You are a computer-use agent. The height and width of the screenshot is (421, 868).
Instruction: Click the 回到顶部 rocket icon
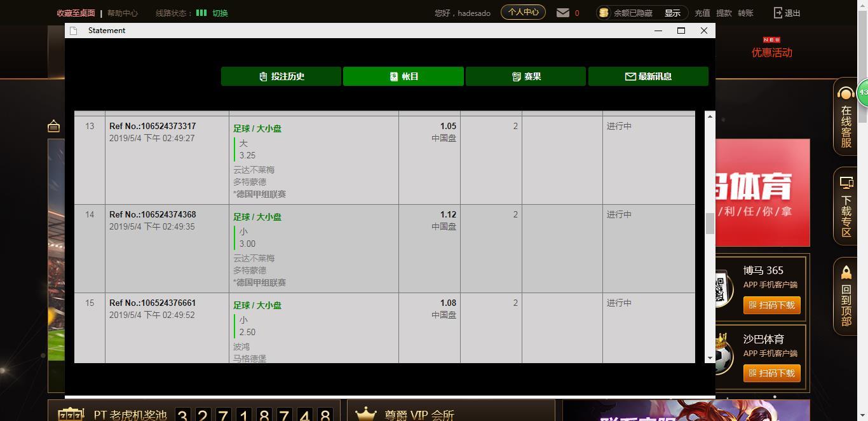[846, 273]
